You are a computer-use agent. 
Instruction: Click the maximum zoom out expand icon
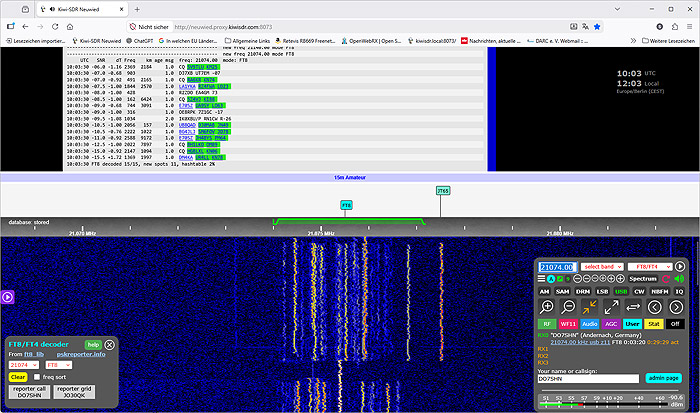(611, 307)
